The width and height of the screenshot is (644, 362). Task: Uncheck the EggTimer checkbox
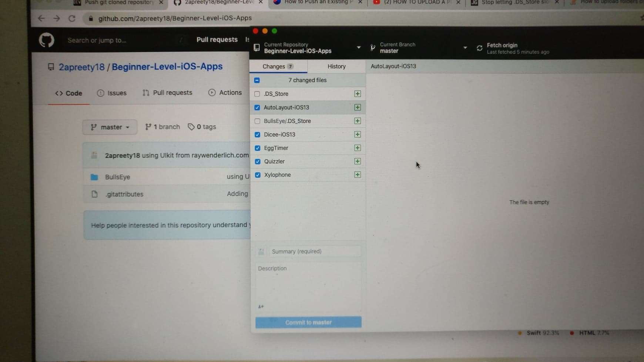[x=258, y=148]
